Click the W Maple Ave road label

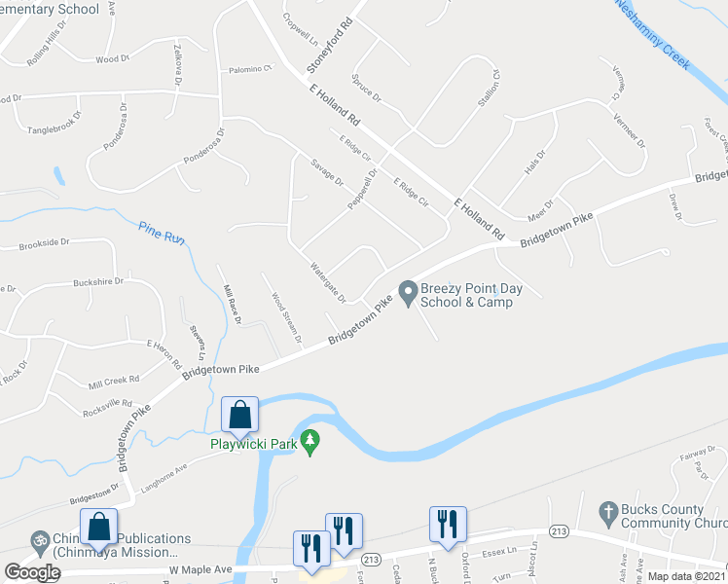point(200,569)
